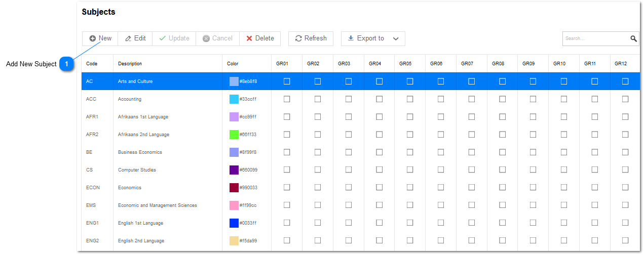The height and width of the screenshot is (255, 644).
Task: Click the #8f99f8 hex value text
Action: (248, 152)
